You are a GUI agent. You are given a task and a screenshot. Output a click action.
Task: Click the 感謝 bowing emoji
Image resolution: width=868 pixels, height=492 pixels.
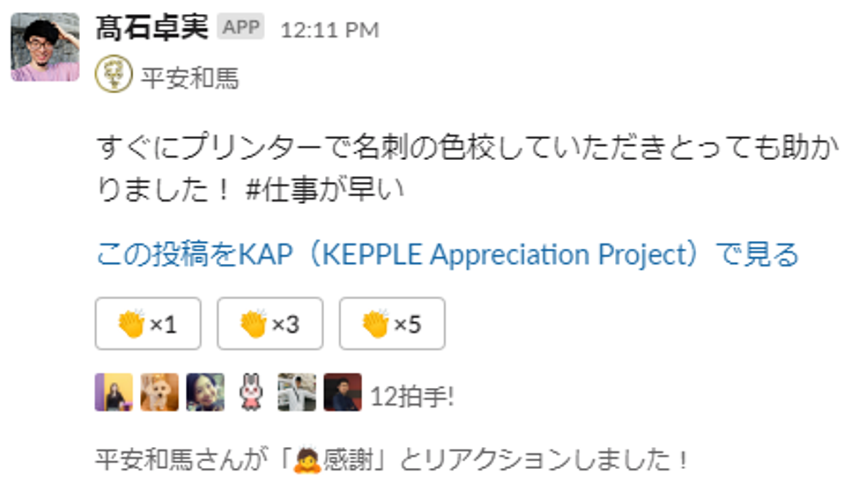pyautogui.click(x=306, y=461)
